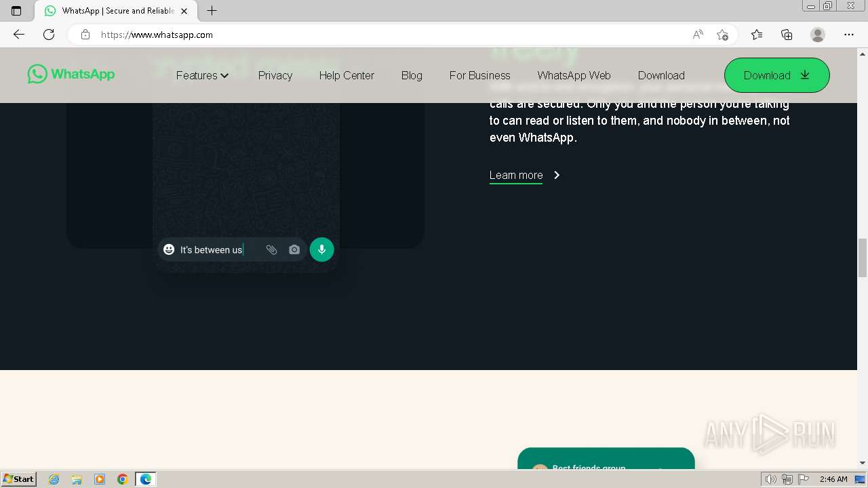
Task: Open a new browser tab
Action: (x=212, y=11)
